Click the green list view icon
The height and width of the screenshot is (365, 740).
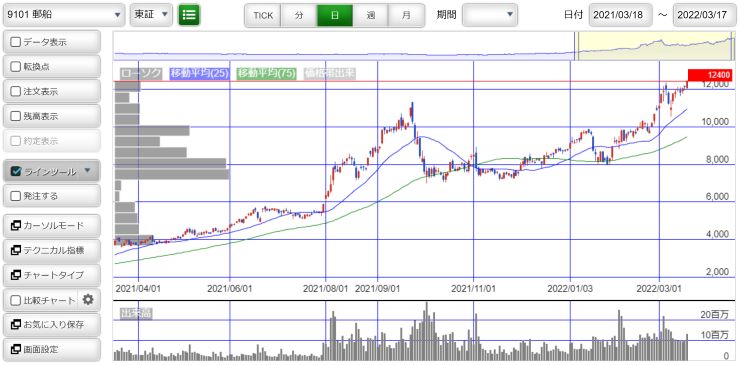pos(189,15)
